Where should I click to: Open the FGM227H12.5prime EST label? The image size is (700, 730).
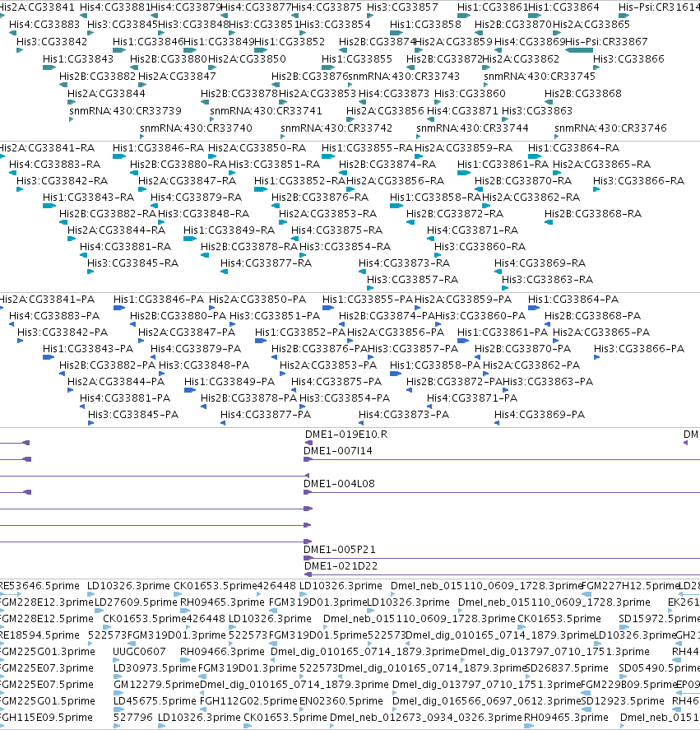point(630,586)
